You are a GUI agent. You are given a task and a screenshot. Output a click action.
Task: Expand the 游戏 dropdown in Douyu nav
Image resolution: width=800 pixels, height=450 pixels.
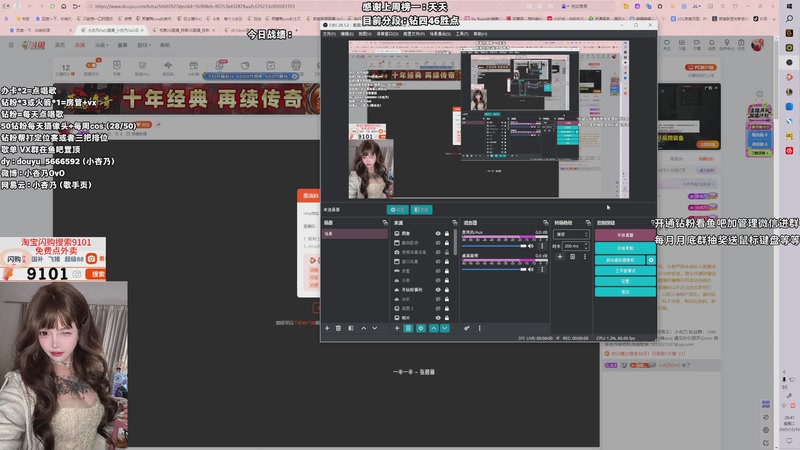(144, 45)
